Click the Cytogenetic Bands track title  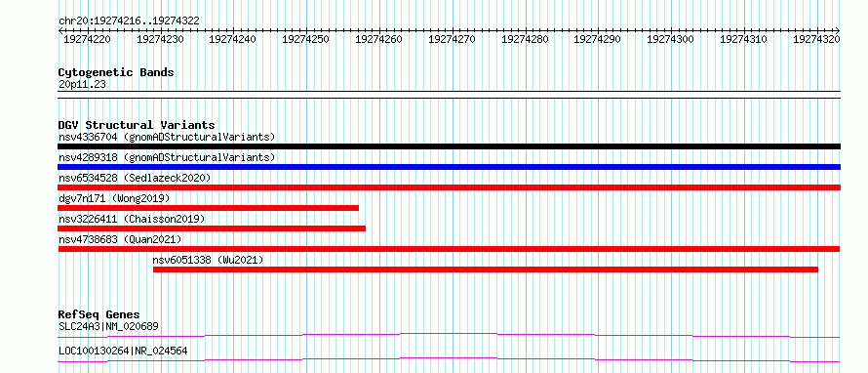[x=116, y=72]
